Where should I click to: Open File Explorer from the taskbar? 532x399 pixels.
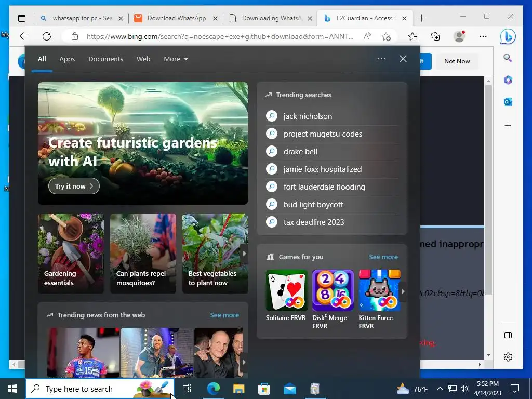(239, 389)
